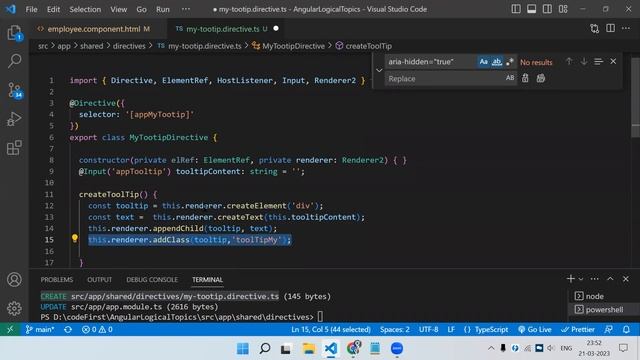Maximize the panel size chevron

[610, 279]
